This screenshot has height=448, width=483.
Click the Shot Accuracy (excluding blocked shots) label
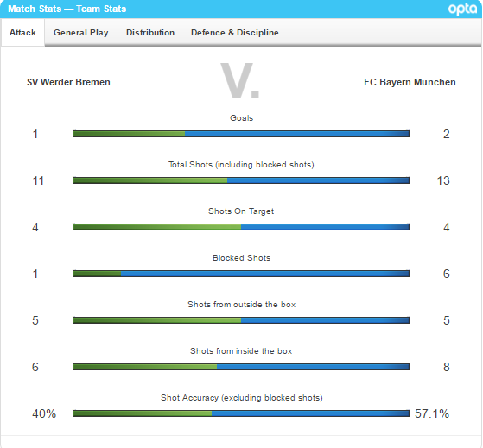coord(242,398)
